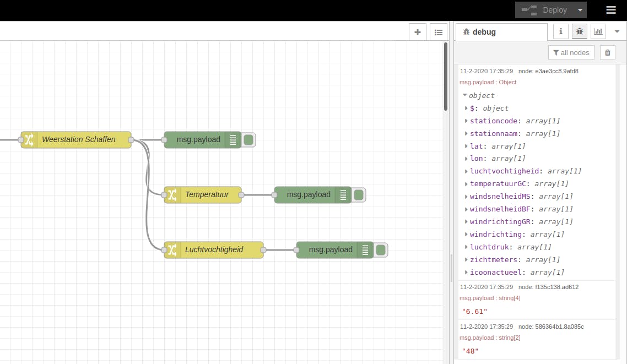Select the debug bug icon tab
627x364 pixels.
tap(580, 31)
